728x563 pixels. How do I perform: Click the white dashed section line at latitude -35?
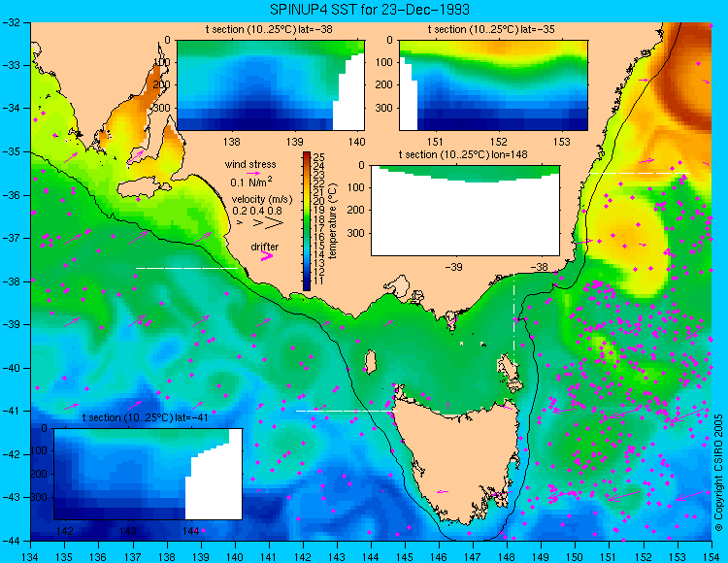pyautogui.click(x=640, y=173)
